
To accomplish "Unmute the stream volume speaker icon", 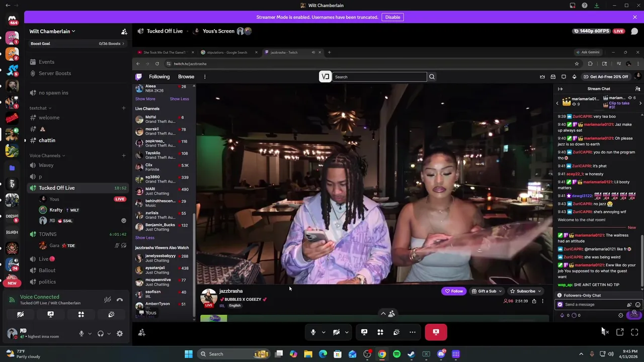I will pos(605,332).
